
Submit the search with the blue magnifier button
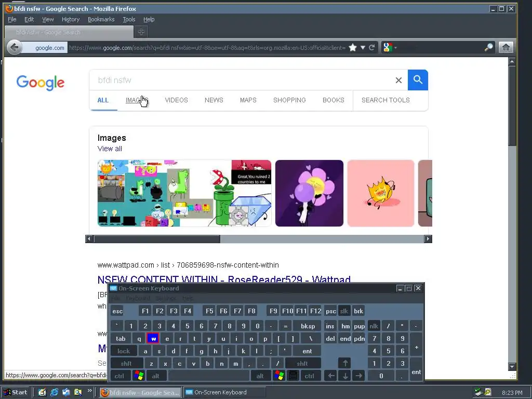(418, 80)
